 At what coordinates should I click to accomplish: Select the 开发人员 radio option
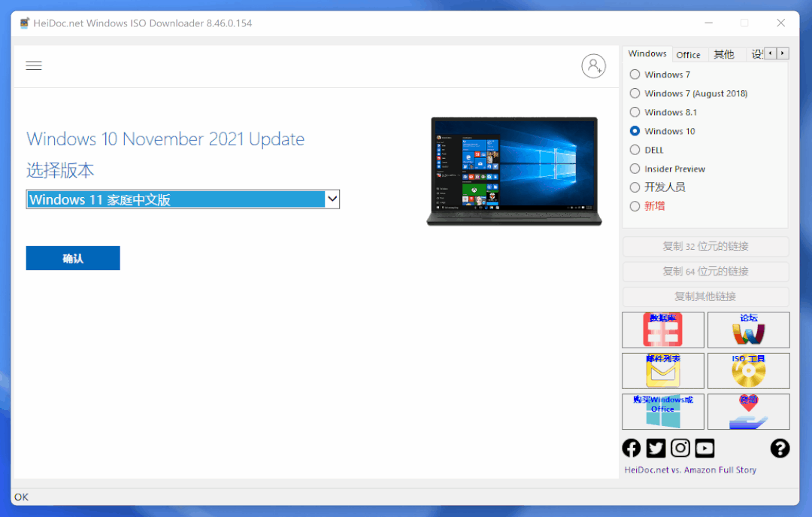pos(635,187)
